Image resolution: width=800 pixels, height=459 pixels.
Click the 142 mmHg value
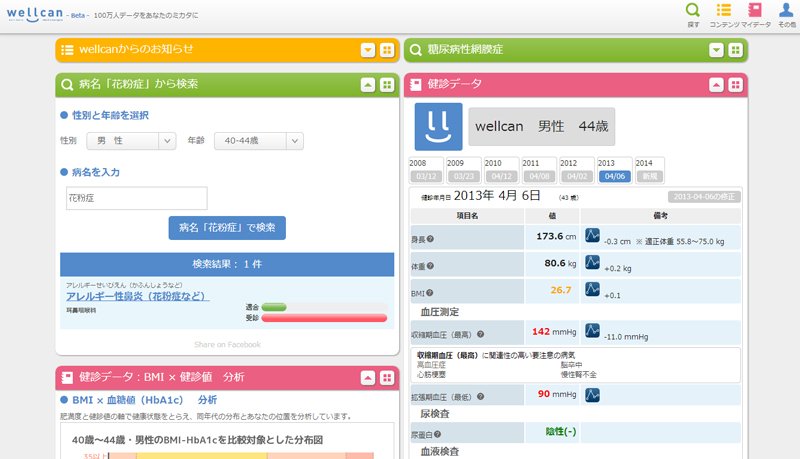pyautogui.click(x=554, y=332)
